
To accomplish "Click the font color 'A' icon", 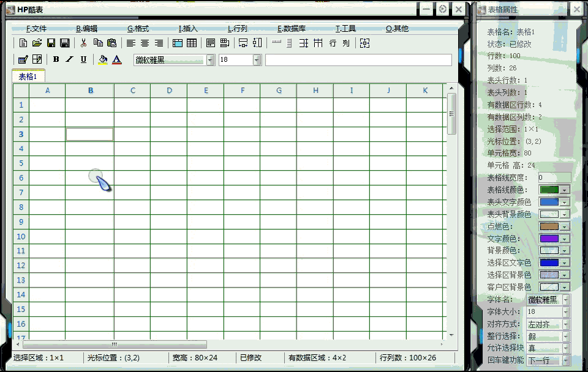I will [117, 59].
